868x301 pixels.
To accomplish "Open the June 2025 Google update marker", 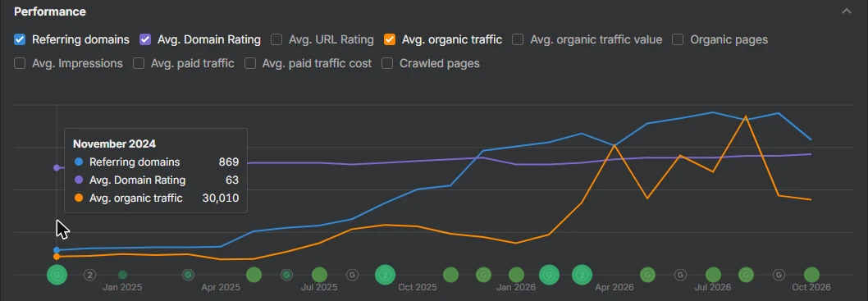I will tap(286, 275).
